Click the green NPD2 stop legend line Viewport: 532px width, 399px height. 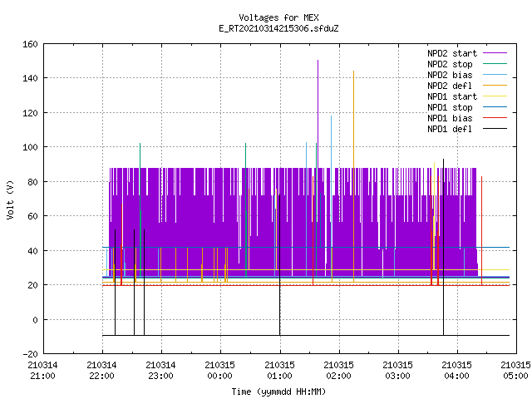(495, 63)
